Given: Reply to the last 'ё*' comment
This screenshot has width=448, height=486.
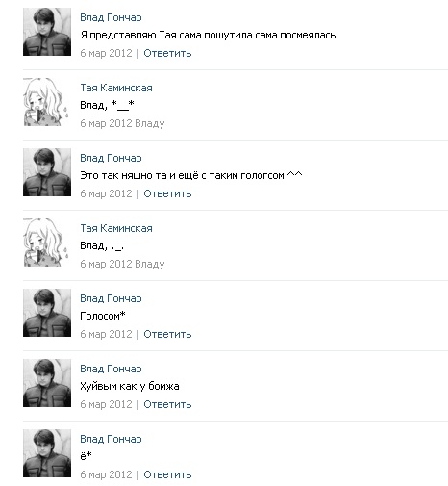Looking at the screenshot, I should [167, 474].
